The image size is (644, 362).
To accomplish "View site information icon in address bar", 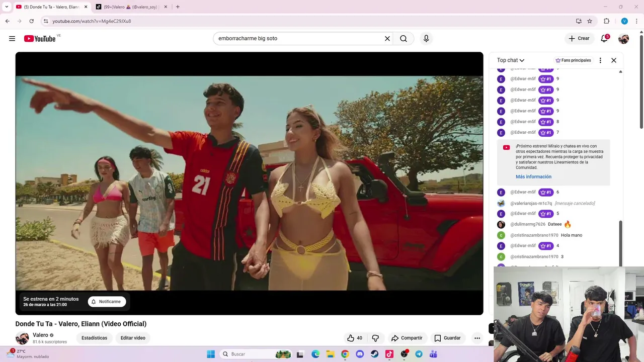I will pos(46,21).
